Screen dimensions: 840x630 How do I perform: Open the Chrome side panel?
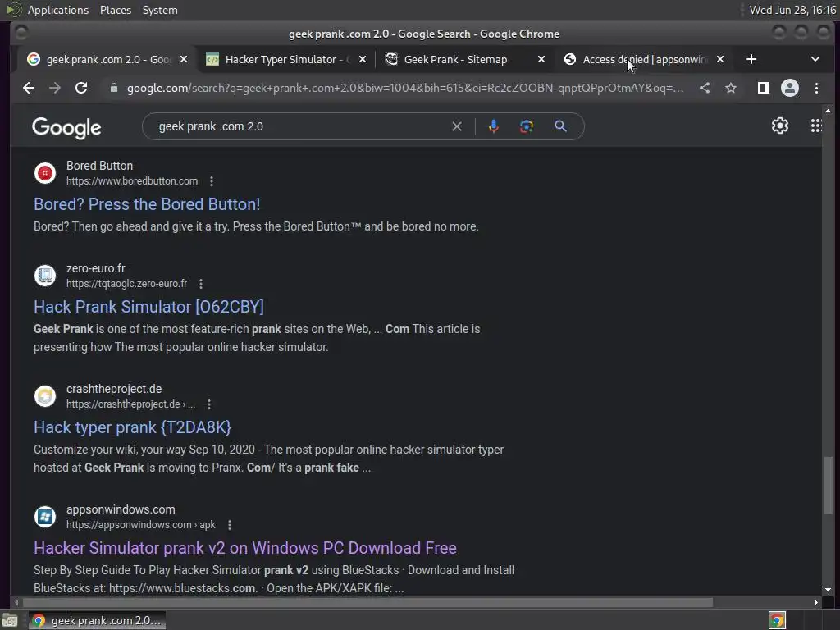pos(764,88)
